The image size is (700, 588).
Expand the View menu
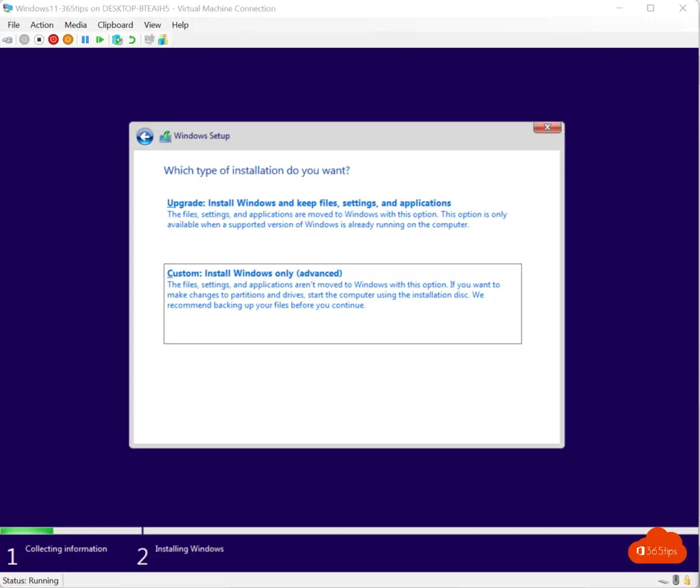[x=152, y=25]
